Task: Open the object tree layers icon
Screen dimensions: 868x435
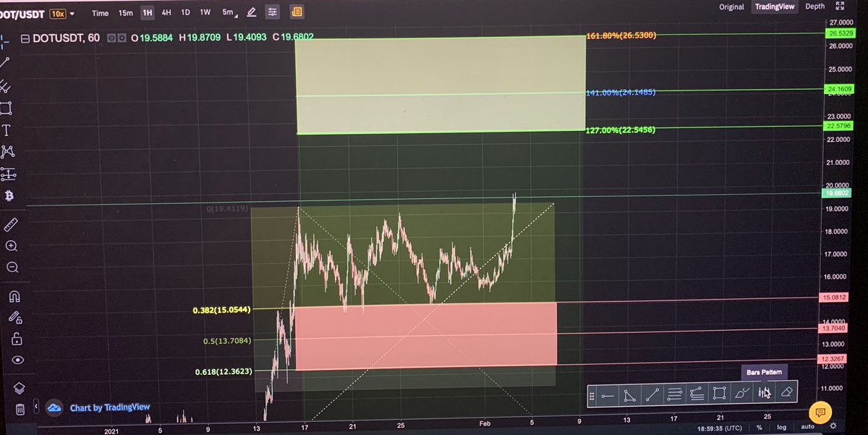Action: (20, 387)
